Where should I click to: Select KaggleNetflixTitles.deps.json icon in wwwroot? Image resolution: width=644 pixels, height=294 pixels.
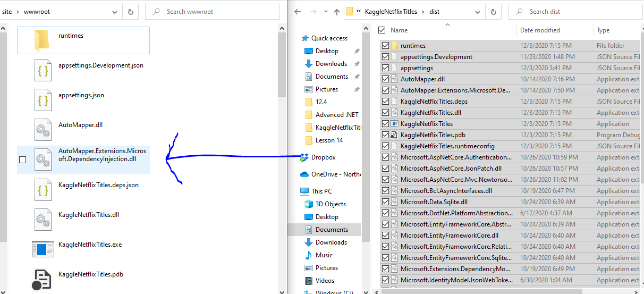[43, 190]
